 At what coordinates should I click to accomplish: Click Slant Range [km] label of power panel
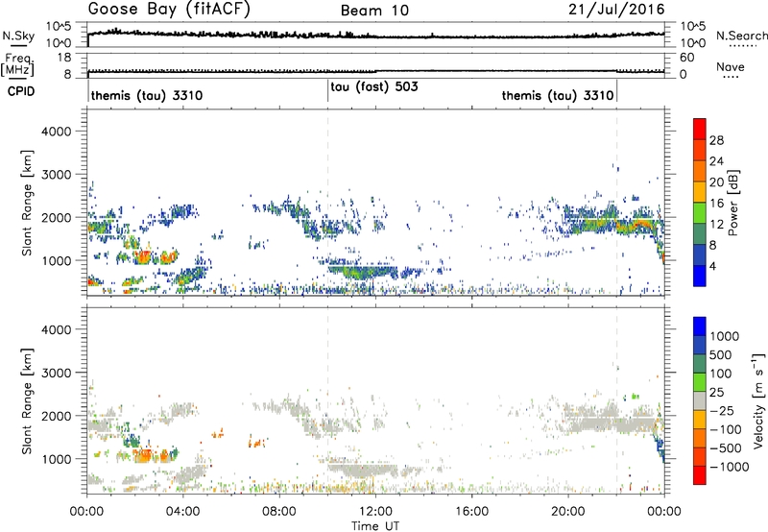click(27, 203)
